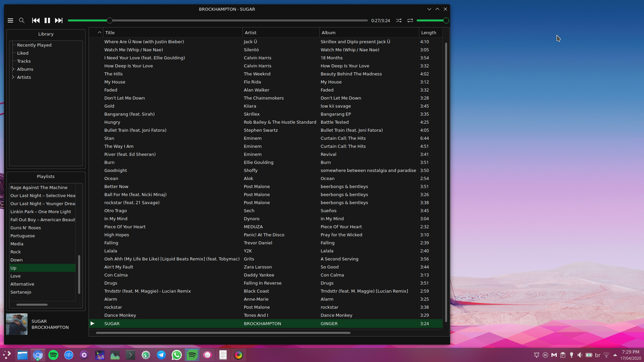The height and width of the screenshot is (362, 644).
Task: Open the Tracks library item
Action: tap(24, 61)
